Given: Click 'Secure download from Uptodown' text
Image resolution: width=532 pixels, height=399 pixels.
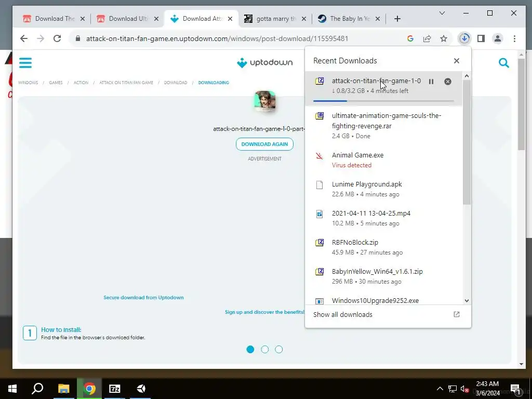Looking at the screenshot, I should coord(143,298).
